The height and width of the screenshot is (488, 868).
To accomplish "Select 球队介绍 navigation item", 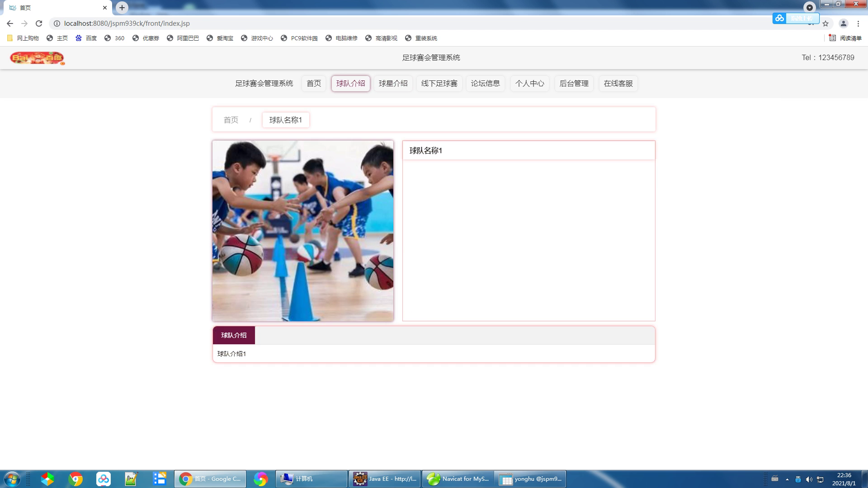I will click(351, 84).
